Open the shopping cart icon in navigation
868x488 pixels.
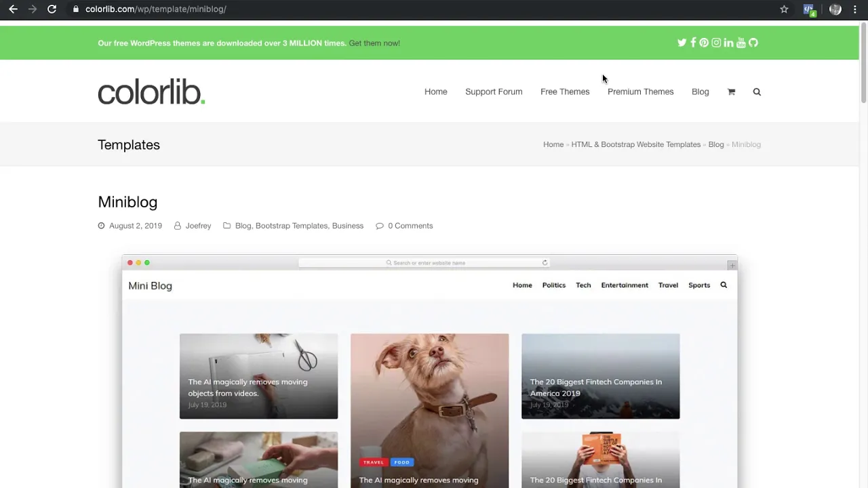tap(731, 91)
